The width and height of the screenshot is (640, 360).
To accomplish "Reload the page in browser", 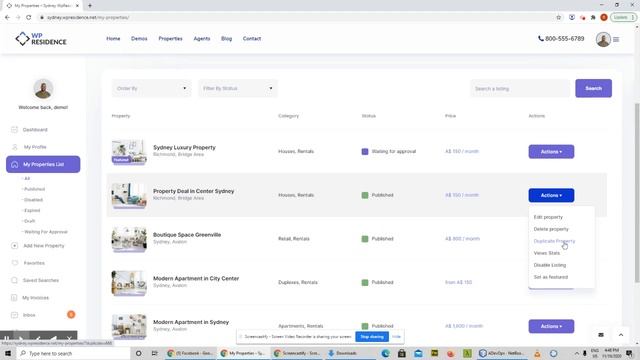I will tap(29, 18).
